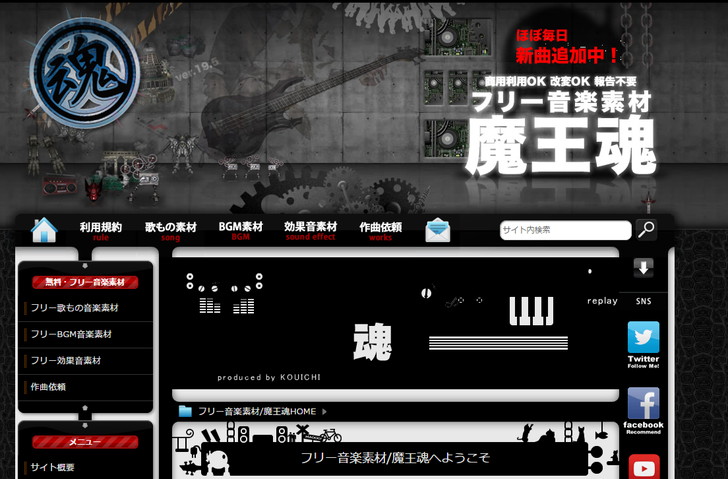The image size is (728, 479).
Task: Click the 新曲追加中！ red banner text
Action: point(567,56)
